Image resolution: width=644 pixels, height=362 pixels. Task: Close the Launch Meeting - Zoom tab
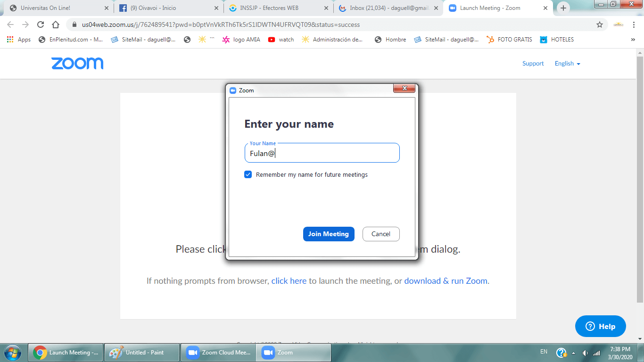point(545,8)
